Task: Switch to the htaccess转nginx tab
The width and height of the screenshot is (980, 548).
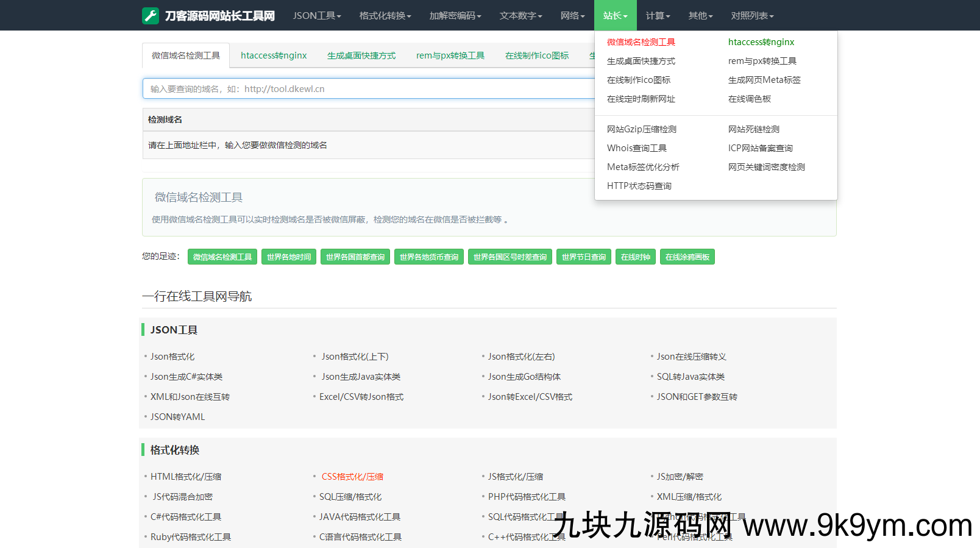Action: [274, 55]
